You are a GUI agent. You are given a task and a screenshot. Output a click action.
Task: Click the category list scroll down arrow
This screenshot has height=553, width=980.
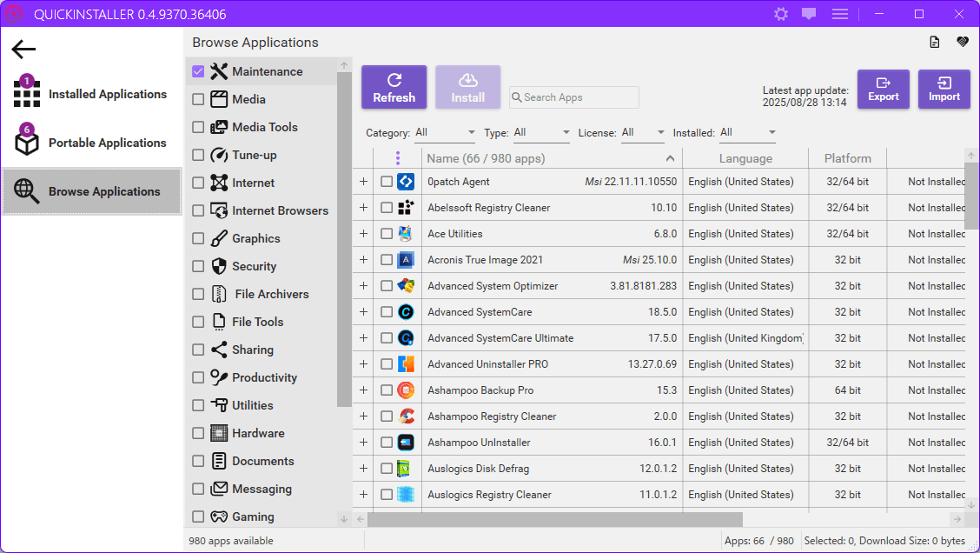[344, 518]
